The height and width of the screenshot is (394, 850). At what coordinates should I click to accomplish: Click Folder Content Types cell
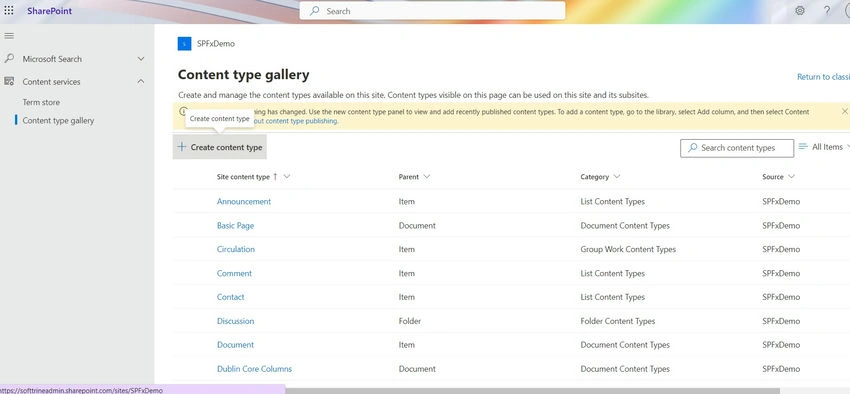coord(617,321)
